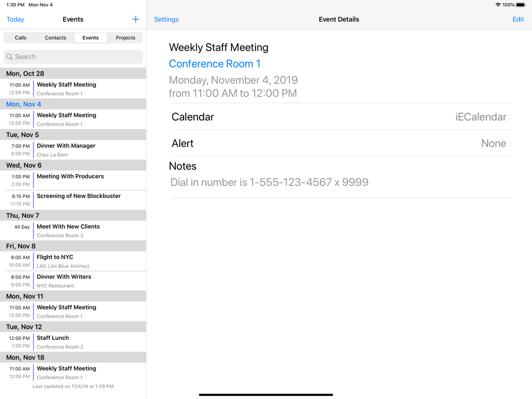This screenshot has width=532, height=399.
Task: Select the Projects tab
Action: [126, 38]
